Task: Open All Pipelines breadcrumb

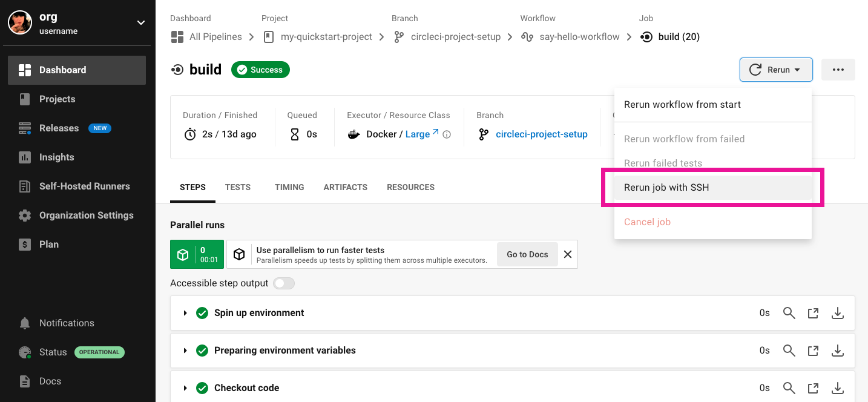Action: click(206, 37)
